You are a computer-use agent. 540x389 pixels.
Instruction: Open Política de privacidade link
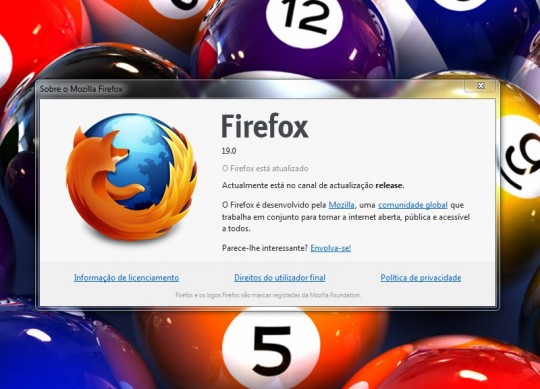pos(420,278)
